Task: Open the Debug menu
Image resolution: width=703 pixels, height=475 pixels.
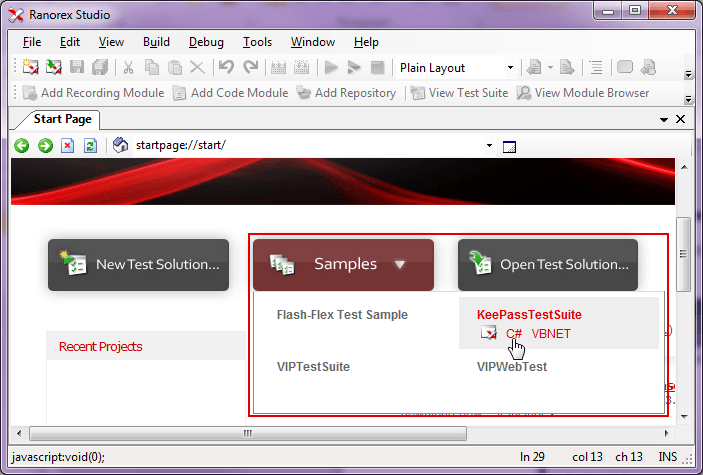Action: [206, 42]
